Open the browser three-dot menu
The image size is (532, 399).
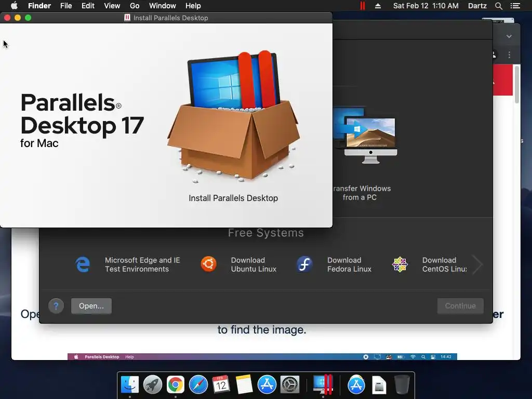pos(509,55)
